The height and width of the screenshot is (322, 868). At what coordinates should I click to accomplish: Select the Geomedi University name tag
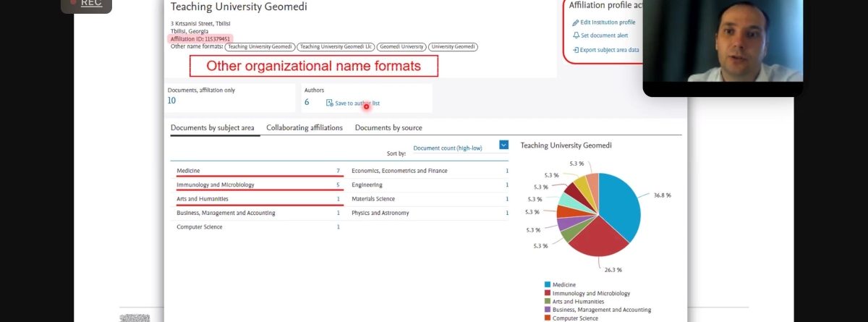pyautogui.click(x=401, y=47)
